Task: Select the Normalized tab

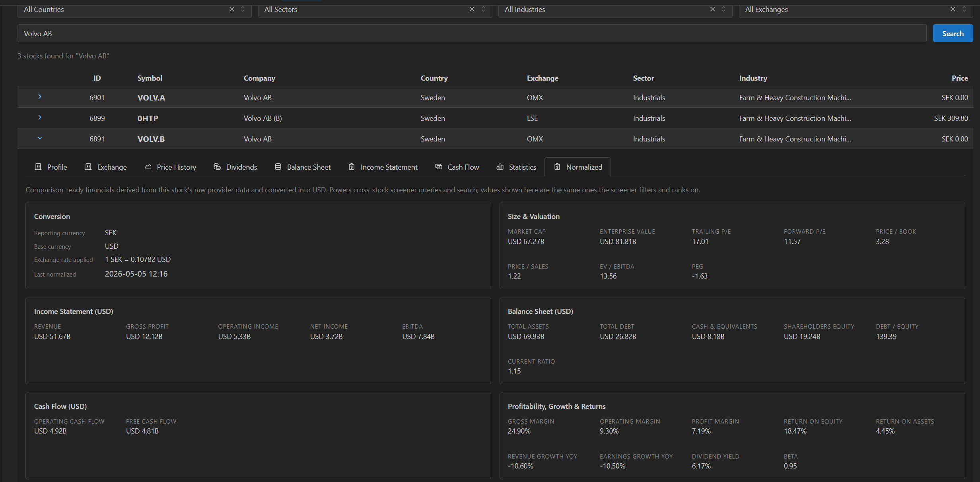Action: point(578,167)
